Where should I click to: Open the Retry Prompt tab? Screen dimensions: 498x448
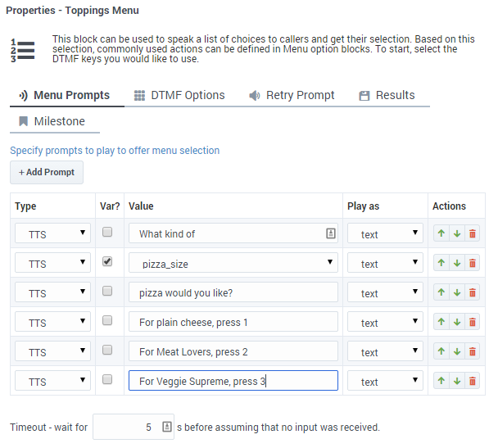[292, 95]
